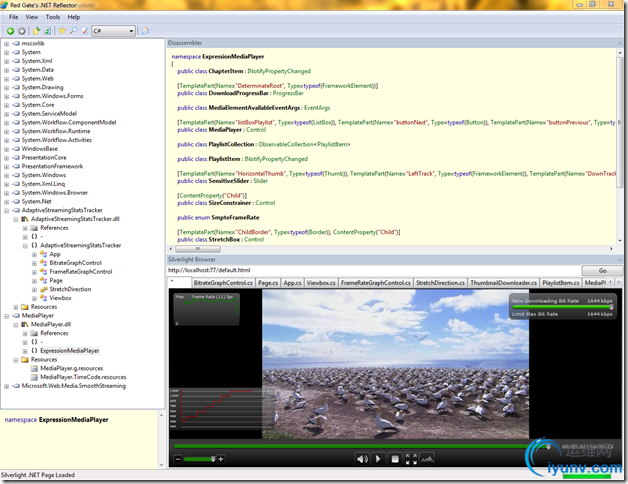Image resolution: width=628 pixels, height=484 pixels.
Task: Open the View menu
Action: coord(32,17)
